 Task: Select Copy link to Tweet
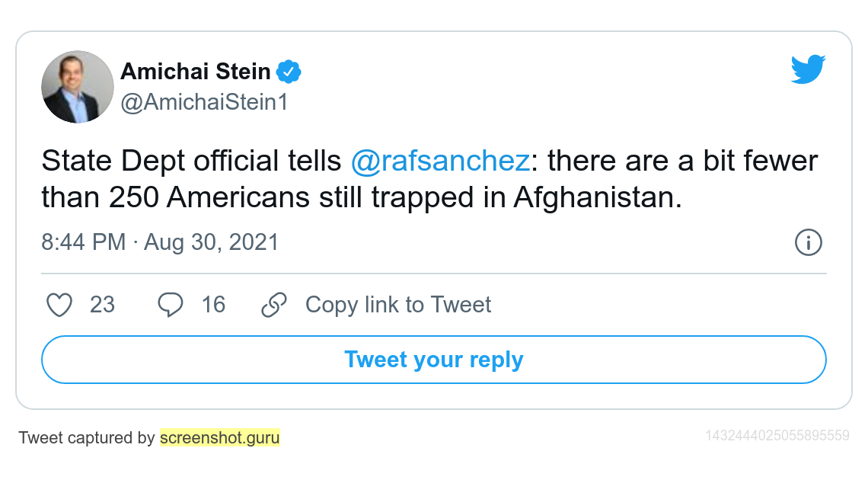click(398, 305)
